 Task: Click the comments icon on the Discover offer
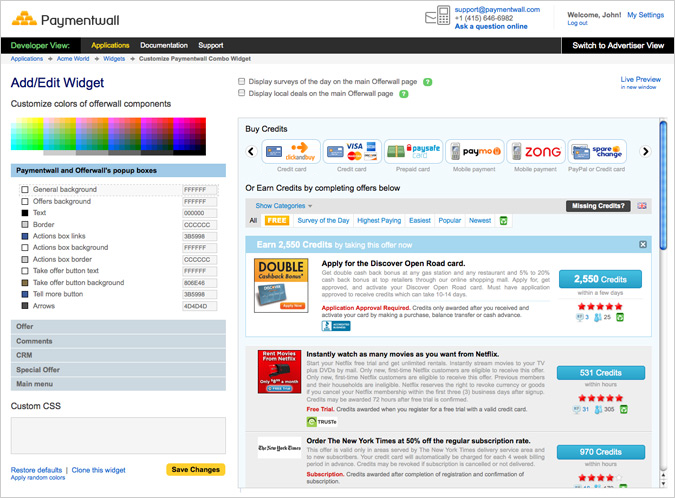point(579,317)
